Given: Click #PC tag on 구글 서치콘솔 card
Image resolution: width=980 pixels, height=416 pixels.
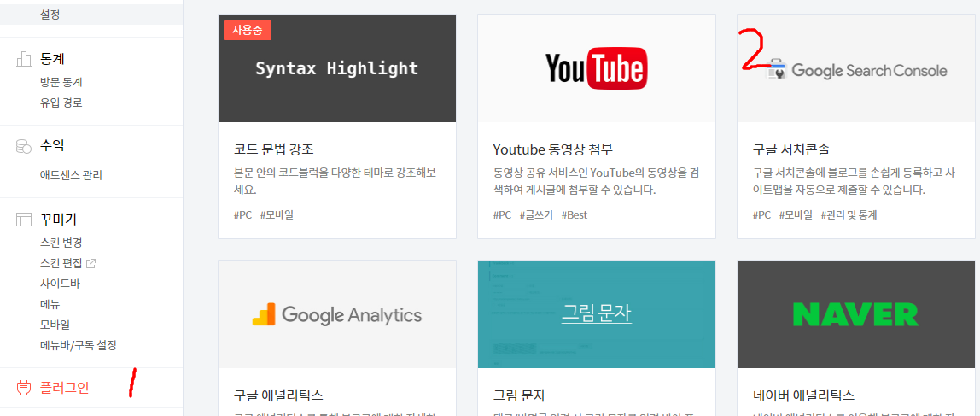Looking at the screenshot, I should tap(761, 215).
